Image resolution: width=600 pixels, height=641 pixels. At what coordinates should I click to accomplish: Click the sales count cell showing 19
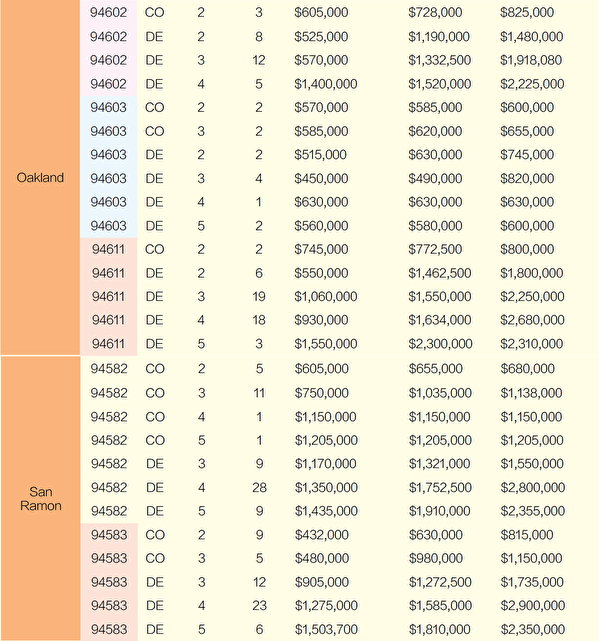(258, 297)
